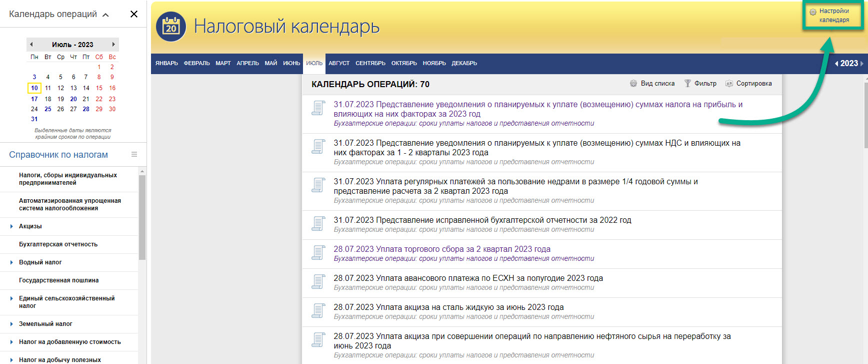
Task: Open Настройки календаря settings
Action: point(833,16)
